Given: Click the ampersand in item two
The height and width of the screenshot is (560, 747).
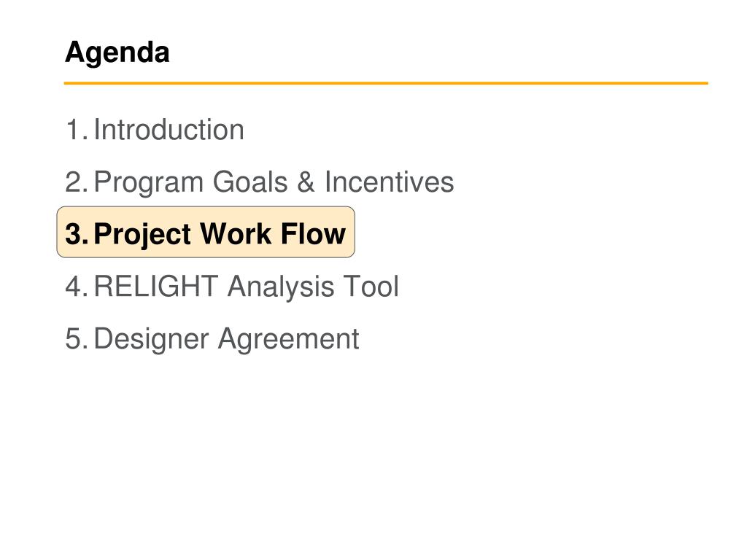Looking at the screenshot, I should 306,182.
